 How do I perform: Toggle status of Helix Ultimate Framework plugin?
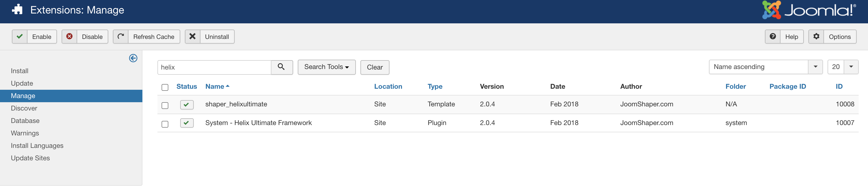tap(187, 123)
